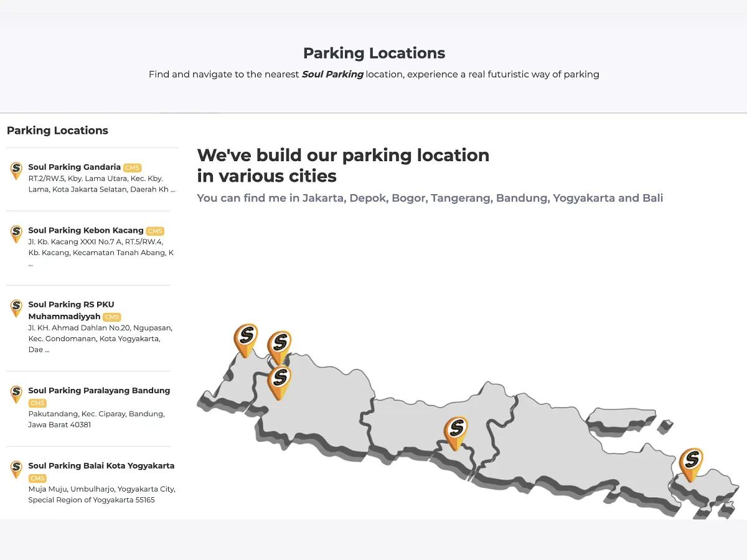Click the pin icon beside Soul Parking Paralayang Bandung
The height and width of the screenshot is (560, 747).
(16, 394)
